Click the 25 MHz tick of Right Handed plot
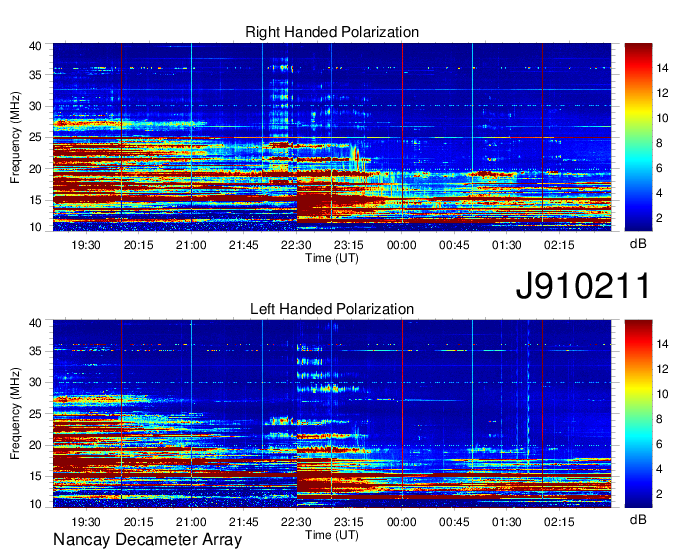 [x=35, y=137]
